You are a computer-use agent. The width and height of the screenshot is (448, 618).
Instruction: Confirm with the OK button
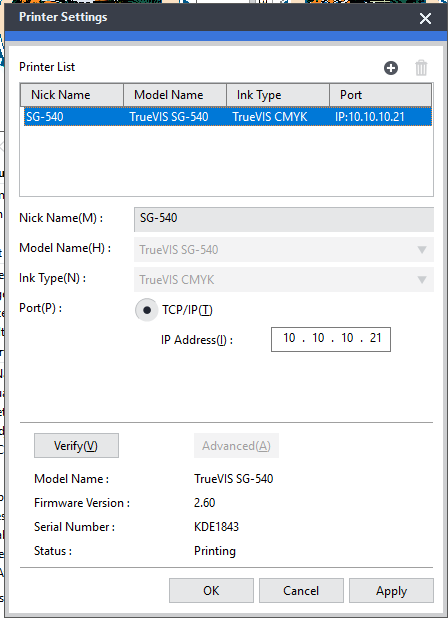coord(211,590)
